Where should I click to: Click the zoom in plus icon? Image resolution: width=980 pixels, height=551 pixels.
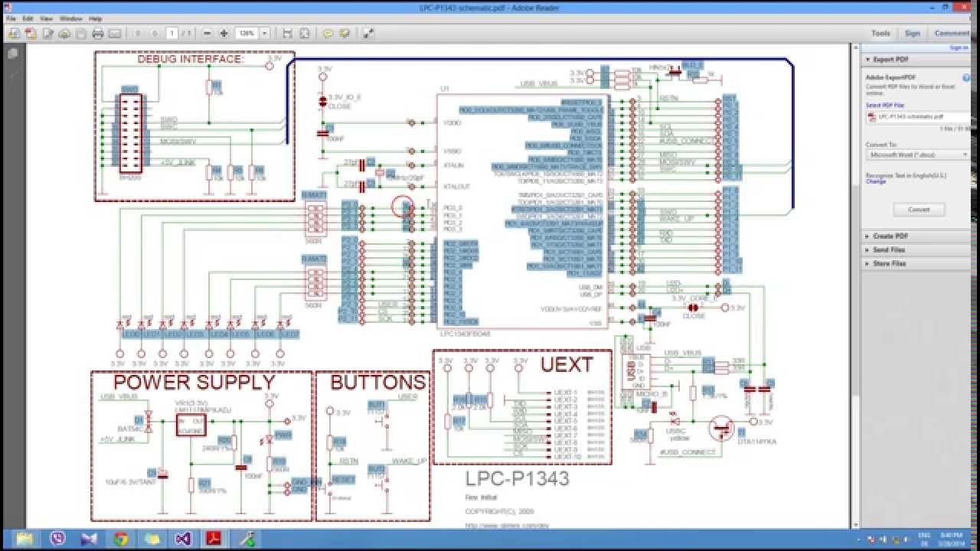coord(224,34)
